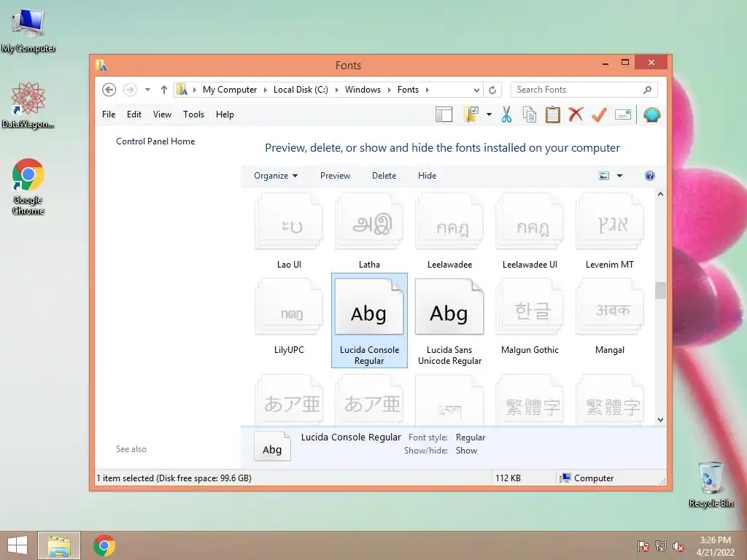Image resolution: width=747 pixels, height=560 pixels.
Task: Select Lucida Sans Unicode Regular font
Action: (449, 322)
